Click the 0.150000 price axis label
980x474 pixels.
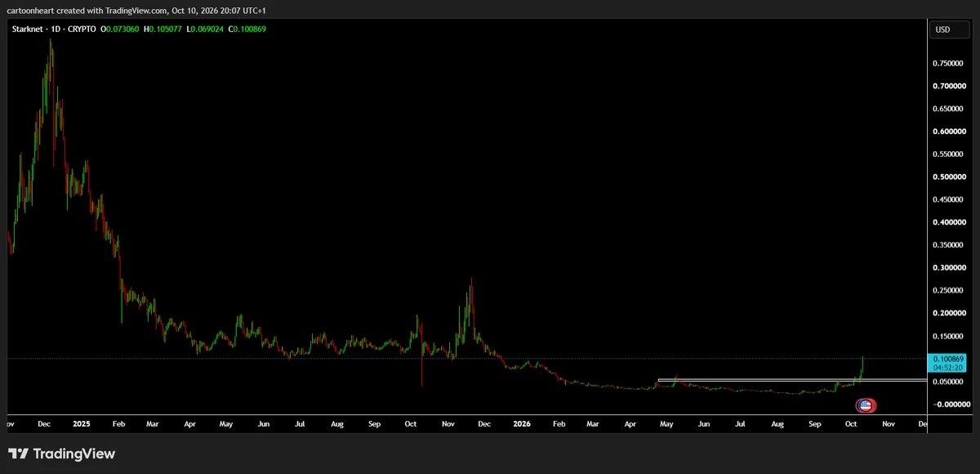click(949, 336)
